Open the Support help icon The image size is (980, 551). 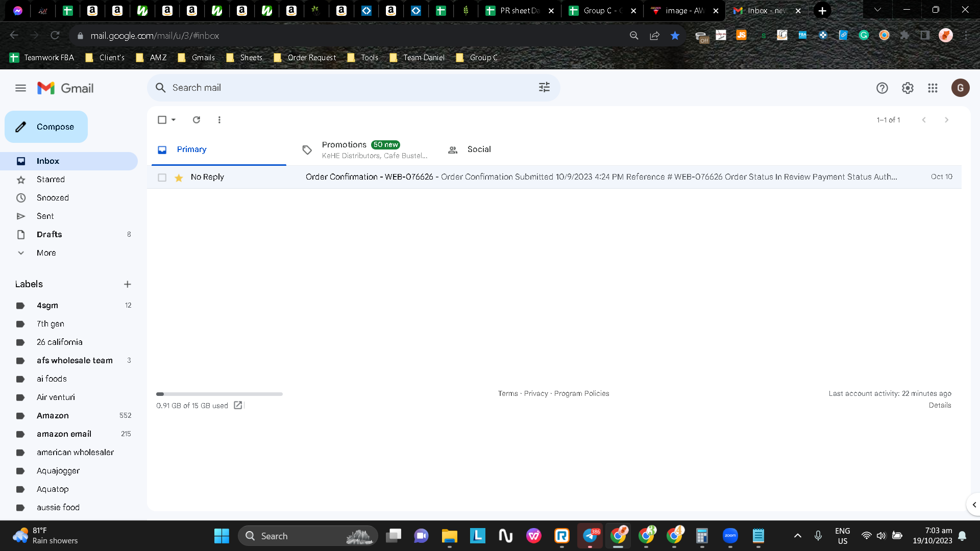click(882, 88)
